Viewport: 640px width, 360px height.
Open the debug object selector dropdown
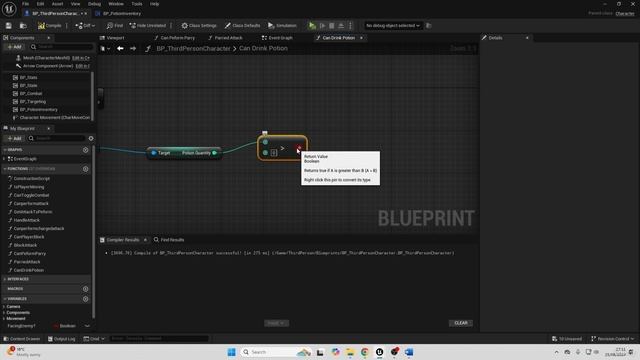[x=393, y=26]
